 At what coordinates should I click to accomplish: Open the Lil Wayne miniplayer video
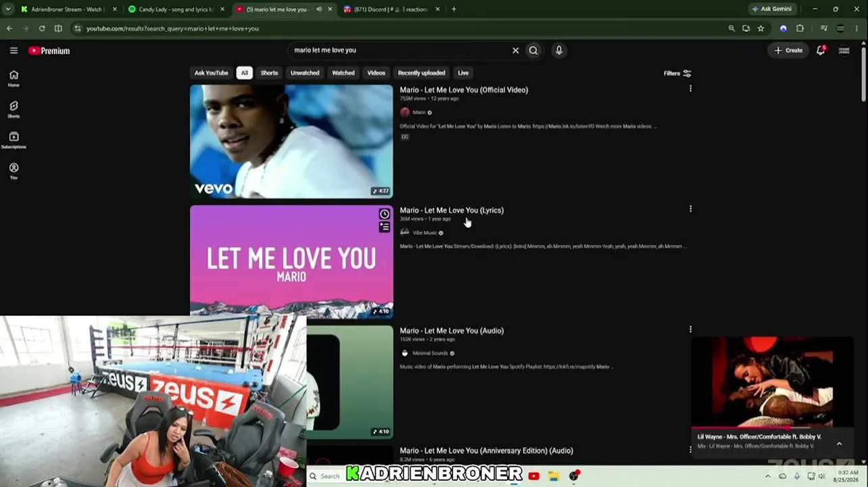coord(771,383)
